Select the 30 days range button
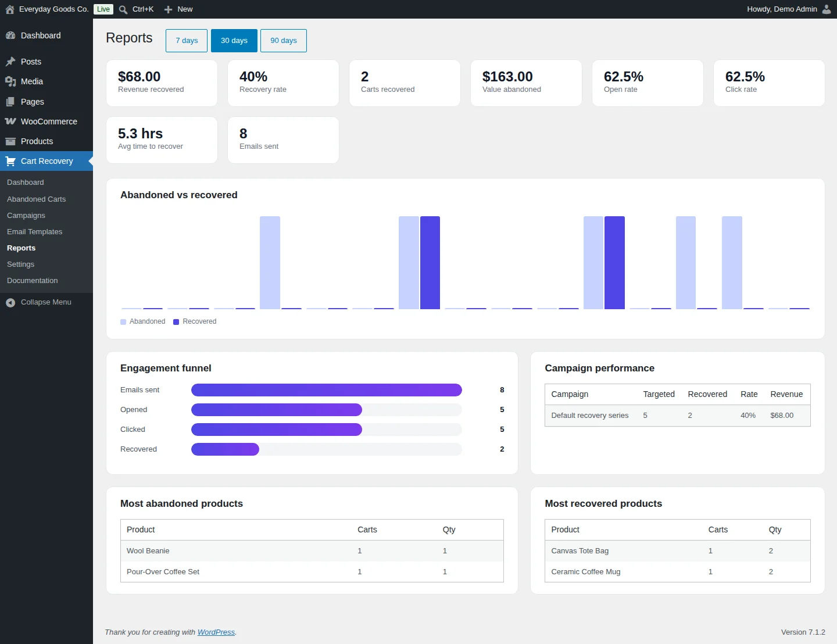The height and width of the screenshot is (644, 837). click(x=234, y=41)
